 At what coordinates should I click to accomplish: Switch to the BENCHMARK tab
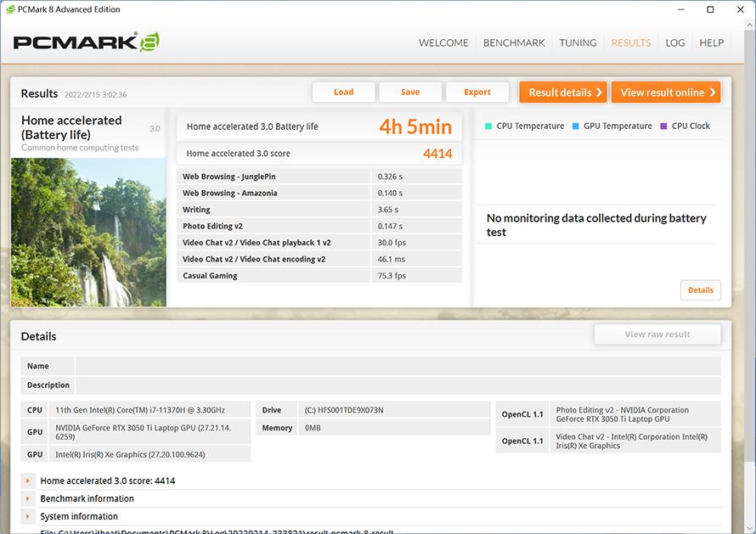click(514, 43)
